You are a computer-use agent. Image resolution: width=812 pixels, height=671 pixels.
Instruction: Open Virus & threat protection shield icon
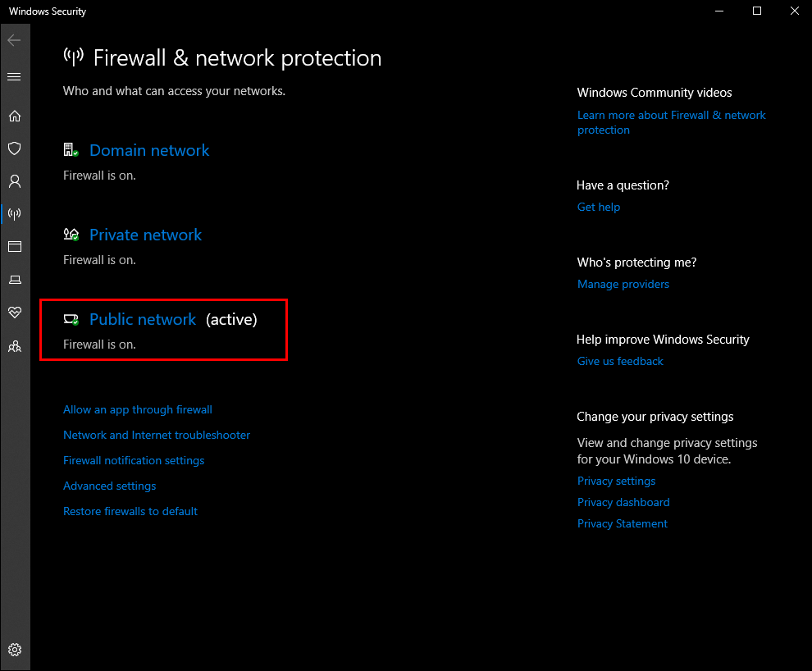[x=14, y=148]
